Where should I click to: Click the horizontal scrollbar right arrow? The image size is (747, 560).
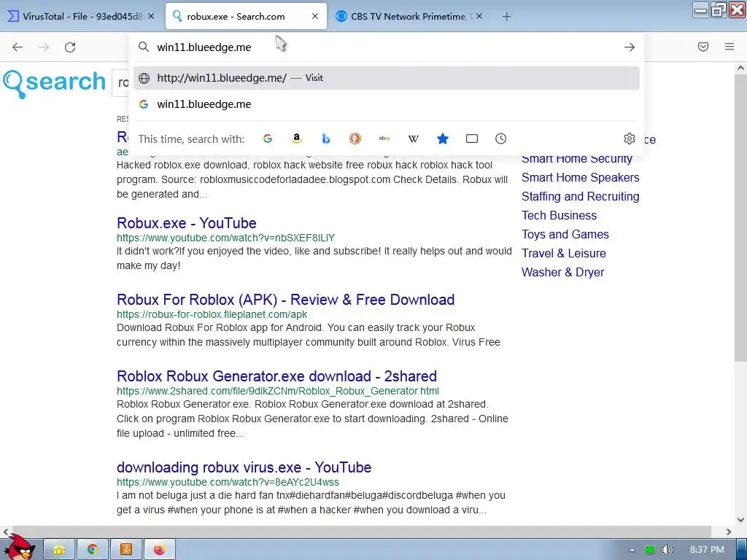(x=729, y=532)
